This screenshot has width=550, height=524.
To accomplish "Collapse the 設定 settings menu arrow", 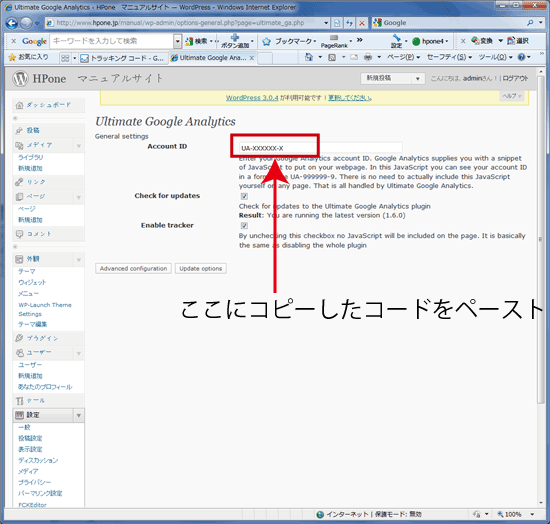I will click(x=79, y=416).
